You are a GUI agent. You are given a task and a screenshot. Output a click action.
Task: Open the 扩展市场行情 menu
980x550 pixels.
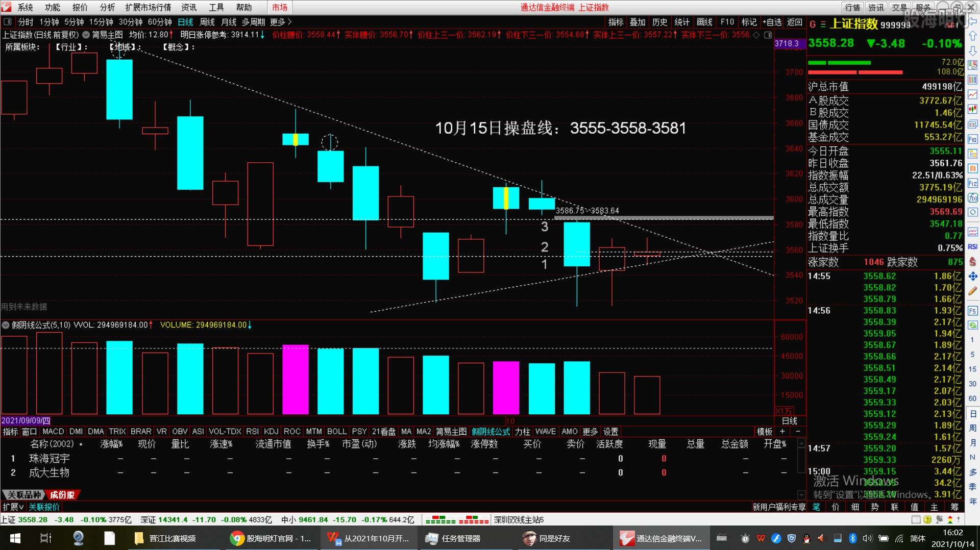pyautogui.click(x=148, y=7)
